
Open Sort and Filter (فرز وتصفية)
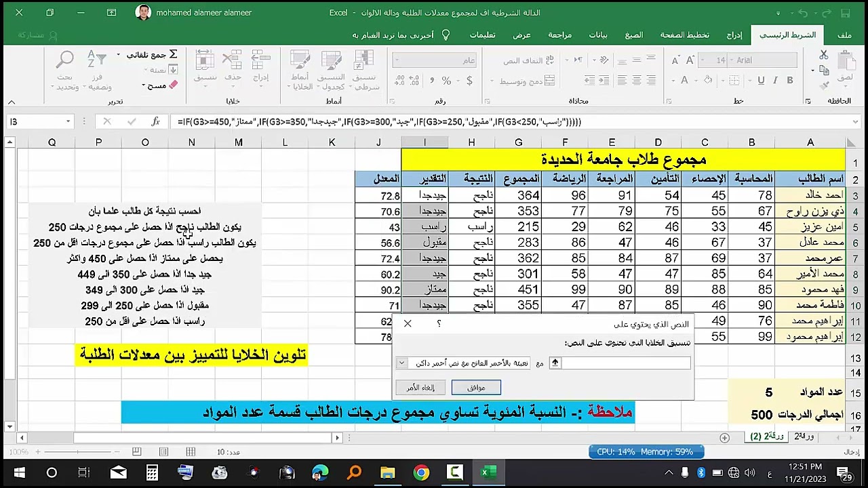98,70
